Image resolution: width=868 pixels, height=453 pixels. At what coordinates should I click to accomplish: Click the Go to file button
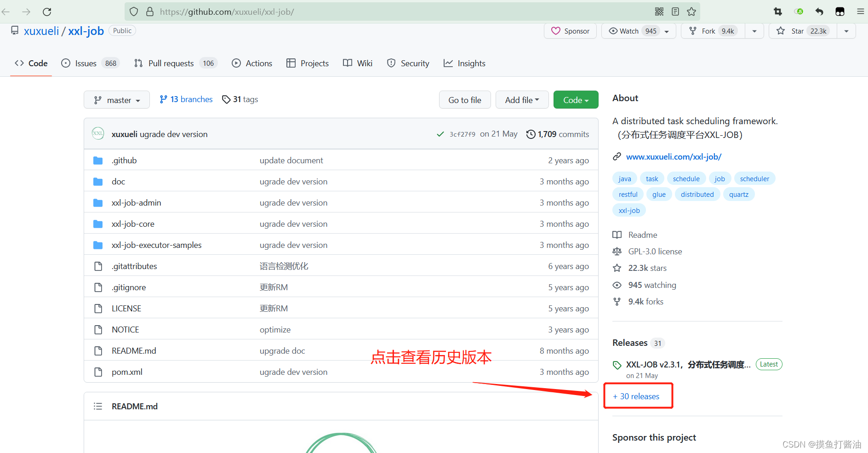(465, 100)
